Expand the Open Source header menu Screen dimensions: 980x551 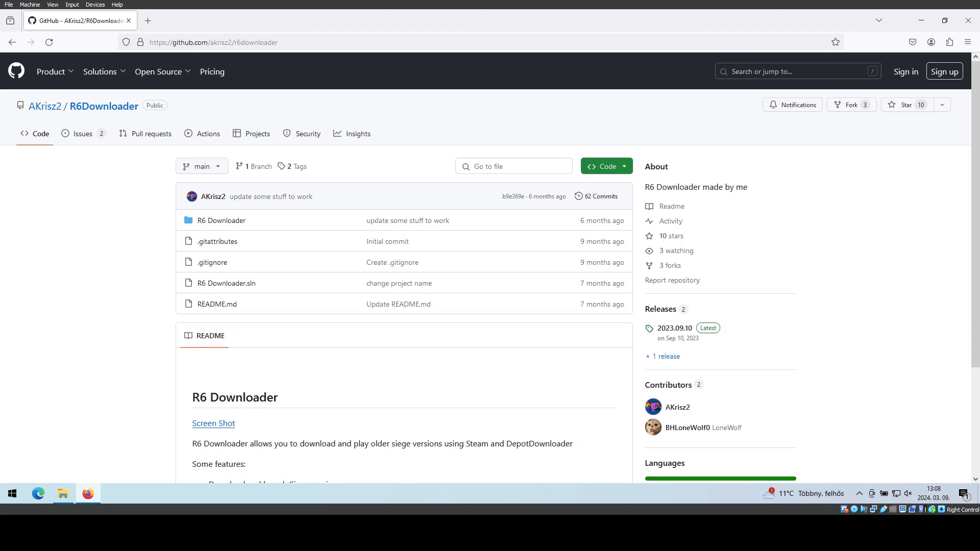coord(163,72)
